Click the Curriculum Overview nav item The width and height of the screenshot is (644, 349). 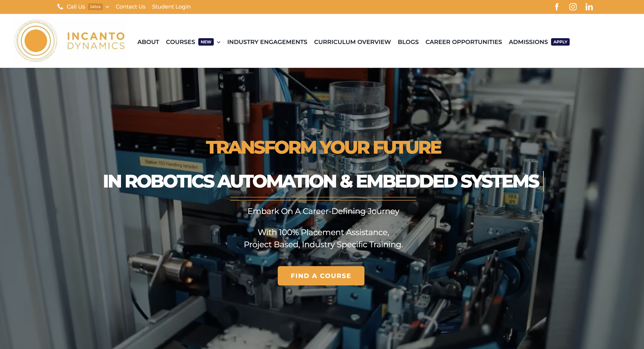tap(352, 42)
